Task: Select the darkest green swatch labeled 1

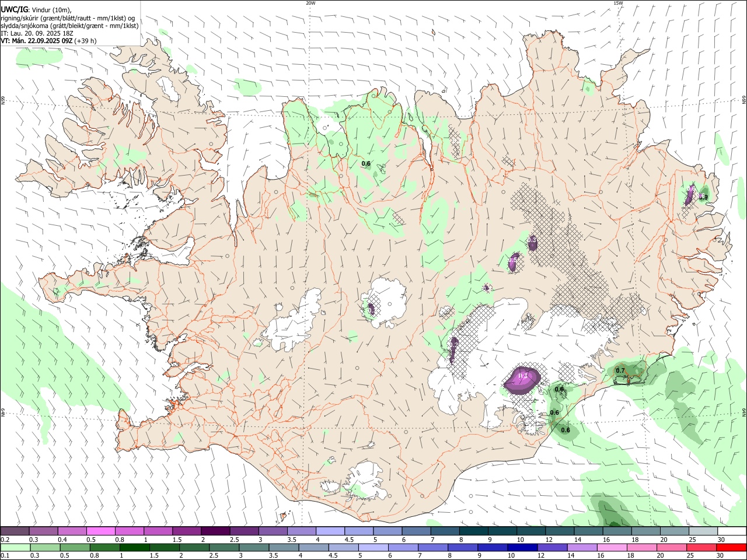Action: point(134,547)
